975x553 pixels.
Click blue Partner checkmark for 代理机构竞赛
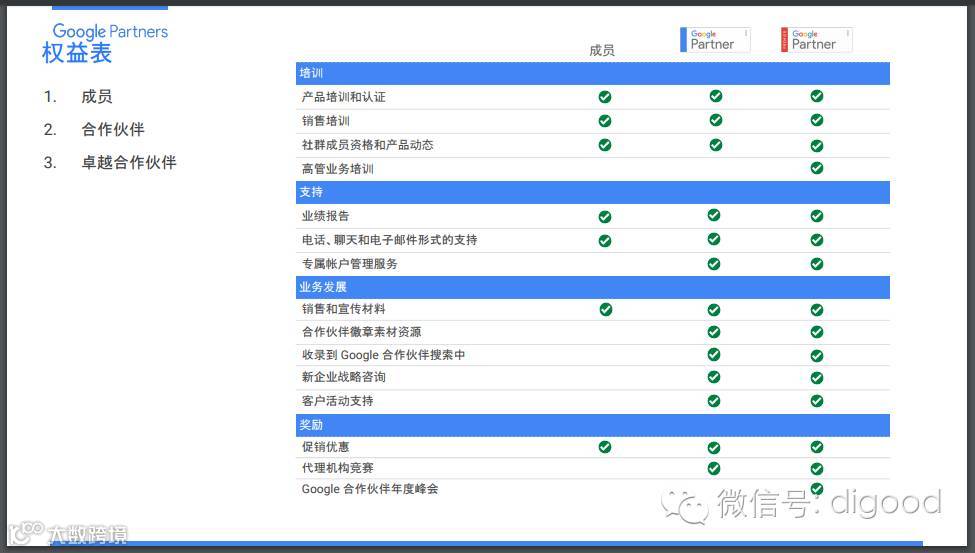click(714, 468)
